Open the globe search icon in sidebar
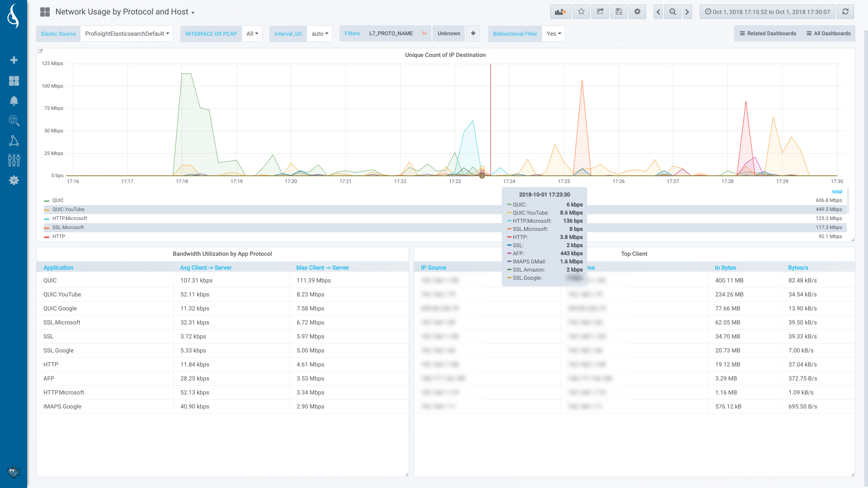Screen dimensions: 868x488 (x=14, y=121)
